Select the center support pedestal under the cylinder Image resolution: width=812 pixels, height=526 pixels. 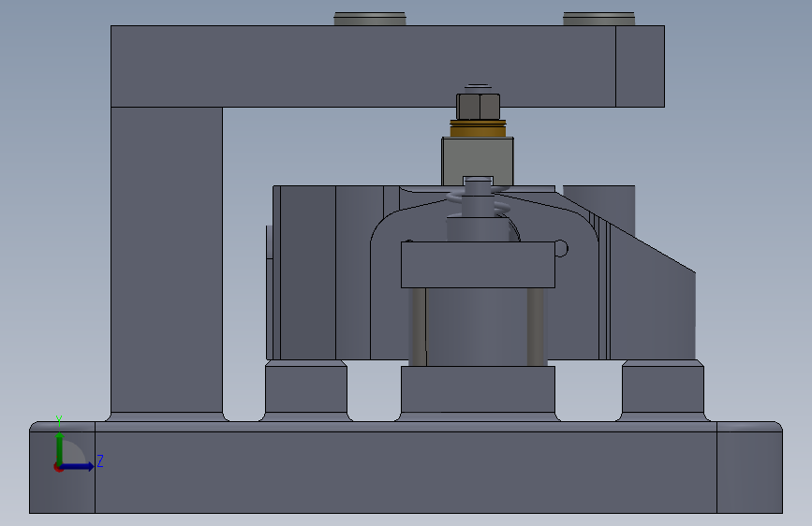478,393
